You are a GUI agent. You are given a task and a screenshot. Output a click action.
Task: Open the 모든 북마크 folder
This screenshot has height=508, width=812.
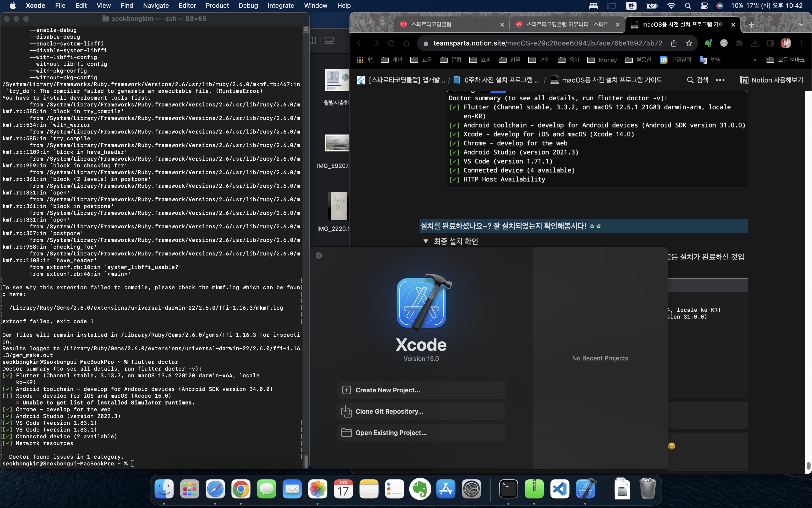(x=785, y=60)
